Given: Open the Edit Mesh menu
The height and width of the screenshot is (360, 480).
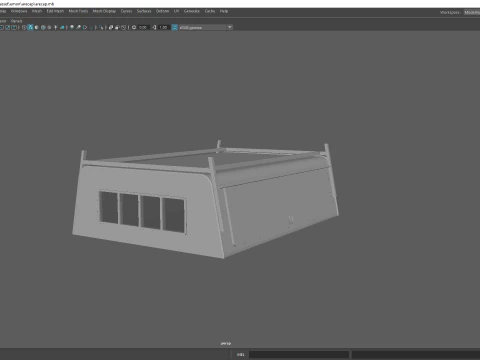Looking at the screenshot, I should (55, 11).
